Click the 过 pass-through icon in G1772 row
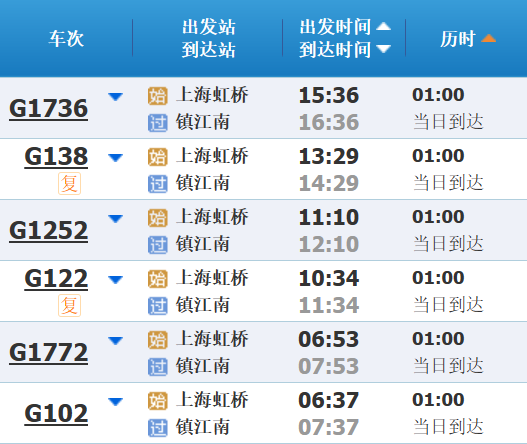527x444 pixels. [x=158, y=367]
